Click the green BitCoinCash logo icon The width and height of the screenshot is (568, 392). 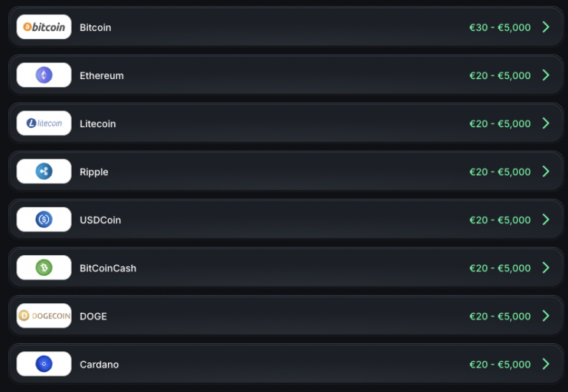click(44, 268)
